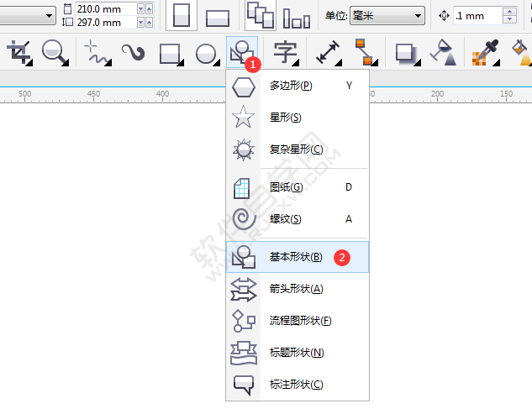Open the 单位 units dropdown (毫米)
This screenshot has height=414, width=532.
(387, 16)
